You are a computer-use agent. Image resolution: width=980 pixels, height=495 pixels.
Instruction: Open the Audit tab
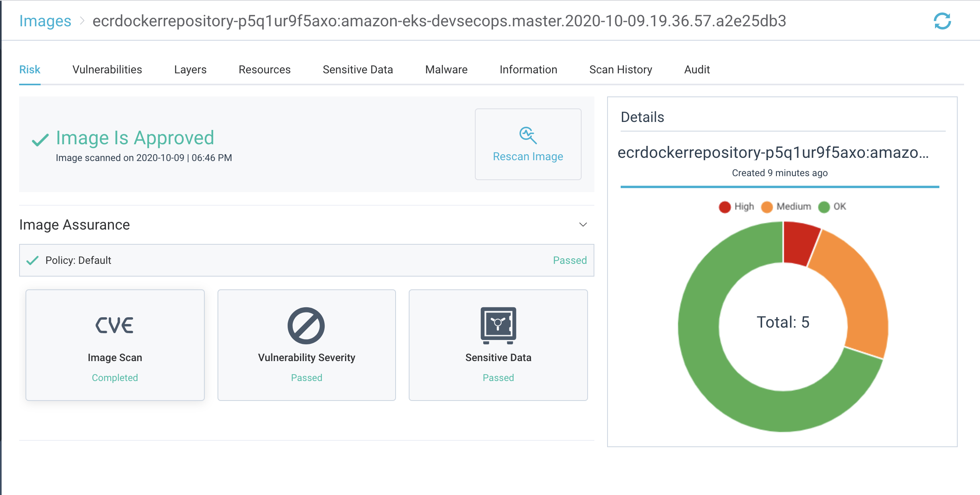point(697,70)
